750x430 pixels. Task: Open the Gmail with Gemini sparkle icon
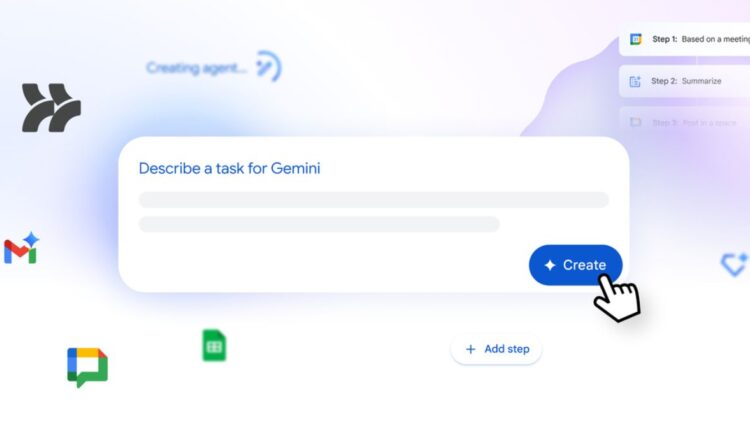[x=22, y=248]
